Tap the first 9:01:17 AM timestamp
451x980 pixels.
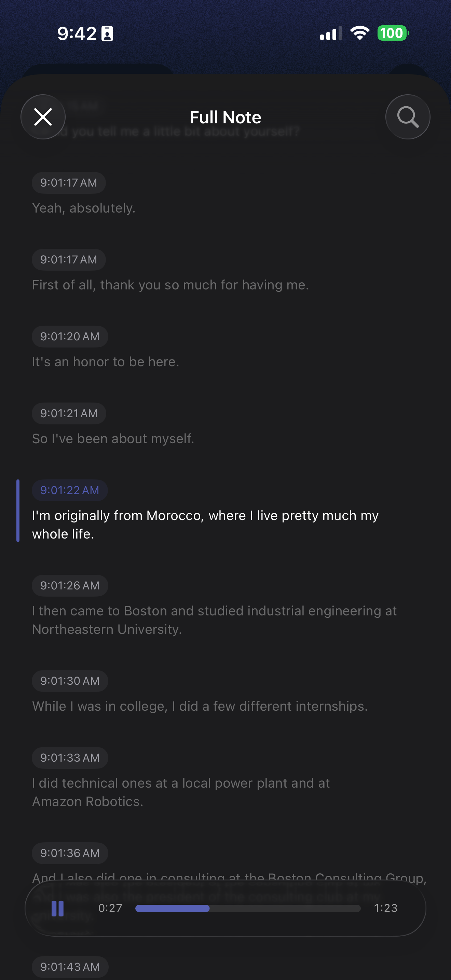click(x=69, y=183)
